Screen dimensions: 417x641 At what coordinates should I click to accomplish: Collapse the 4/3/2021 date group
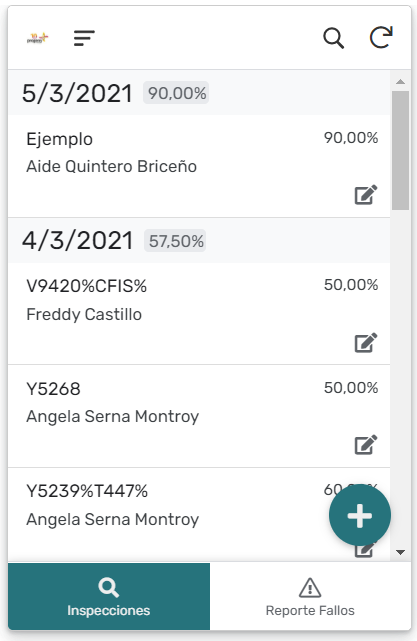tap(199, 240)
